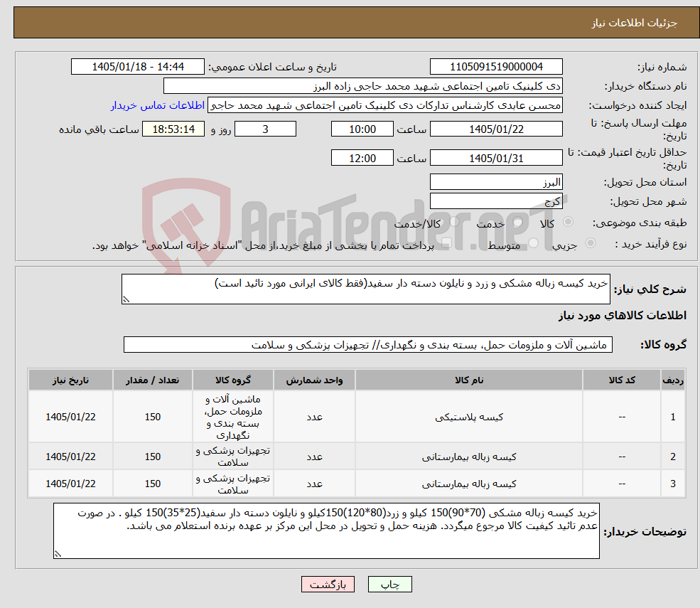
Task: Click the request creator name field
Action: pyautogui.click(x=384, y=105)
